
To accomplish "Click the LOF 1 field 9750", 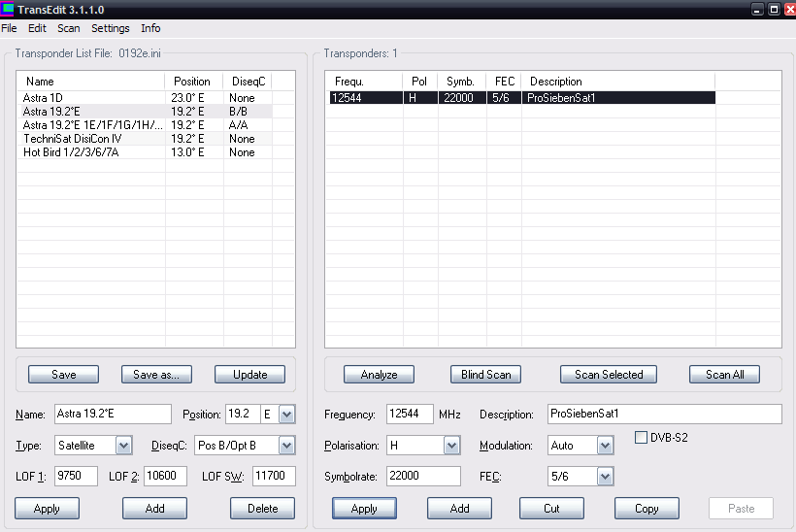I will (76, 476).
